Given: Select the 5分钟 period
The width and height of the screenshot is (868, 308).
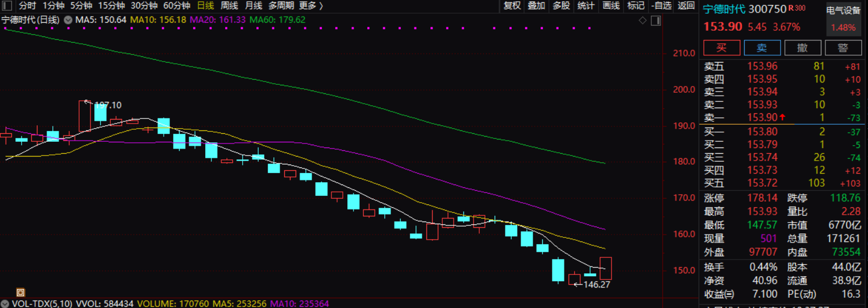Looking at the screenshot, I should pos(81,6).
